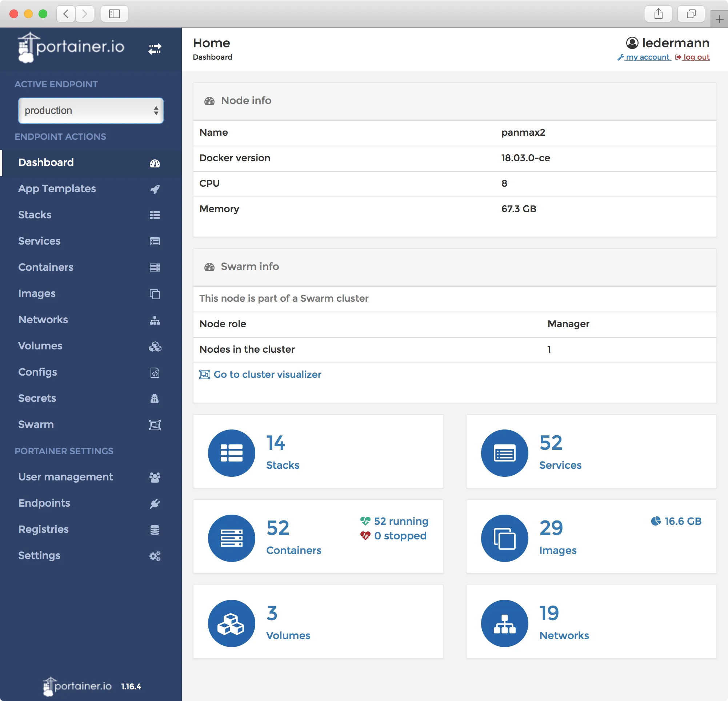
Task: Click the Images circle icon
Action: (504, 538)
